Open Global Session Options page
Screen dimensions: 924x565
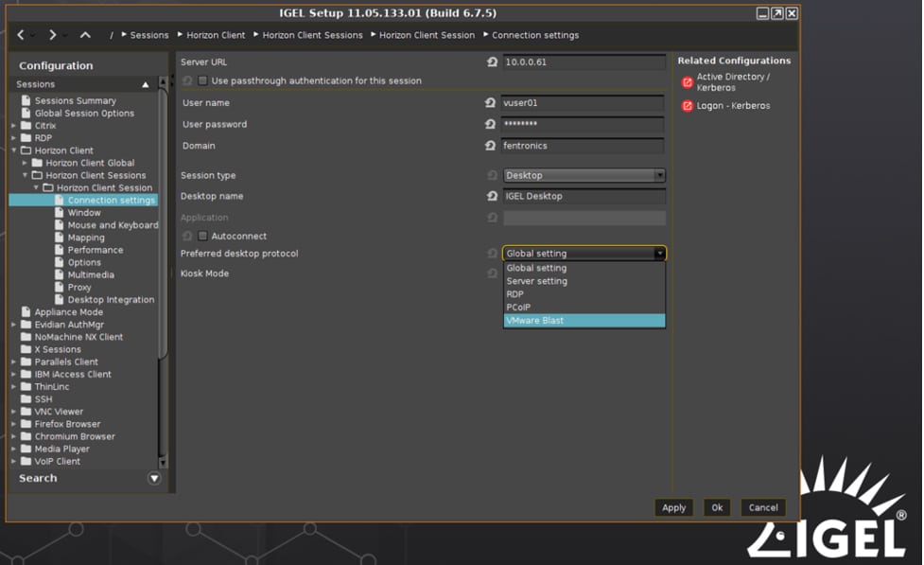83,114
